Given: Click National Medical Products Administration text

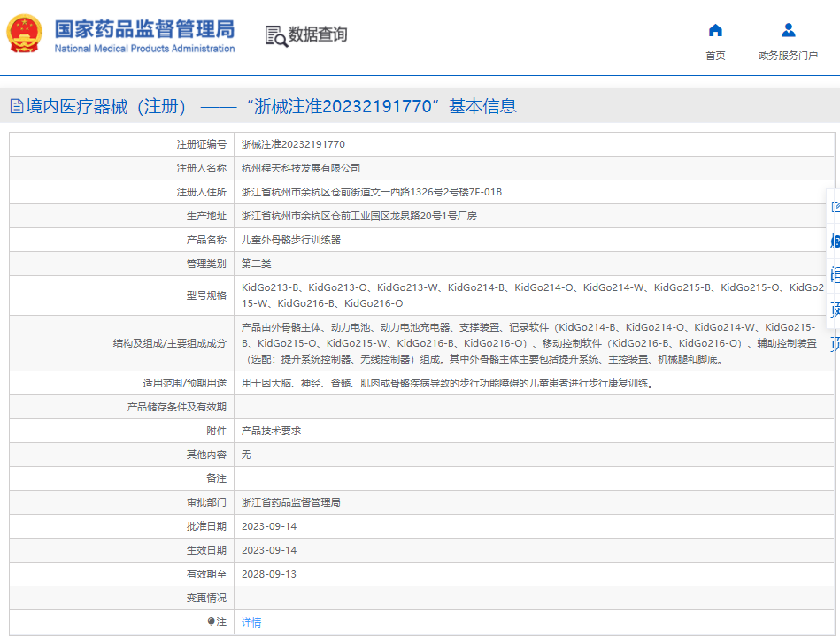Looking at the screenshot, I should tap(144, 49).
